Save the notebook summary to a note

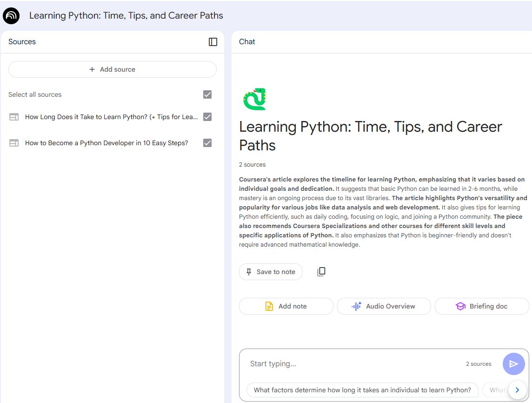click(x=271, y=272)
